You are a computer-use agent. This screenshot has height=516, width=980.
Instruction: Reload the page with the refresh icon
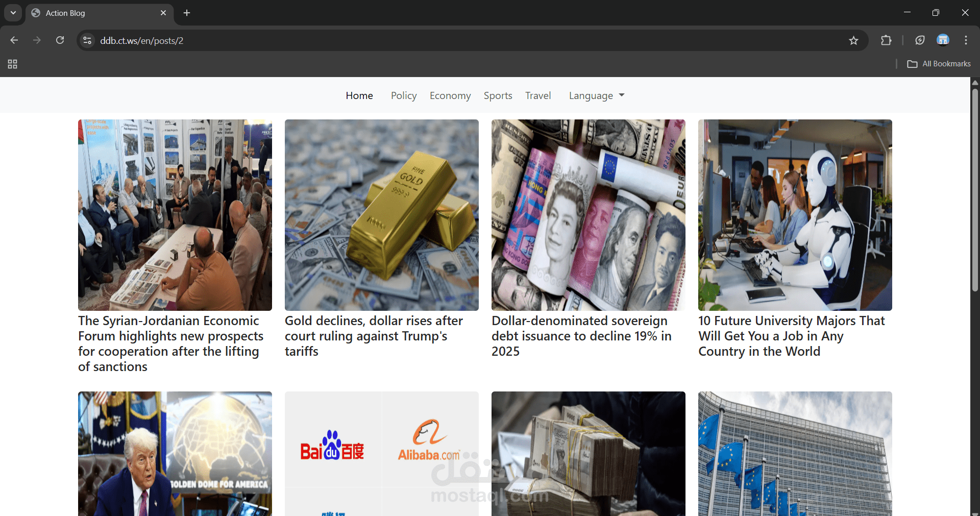[x=60, y=40]
